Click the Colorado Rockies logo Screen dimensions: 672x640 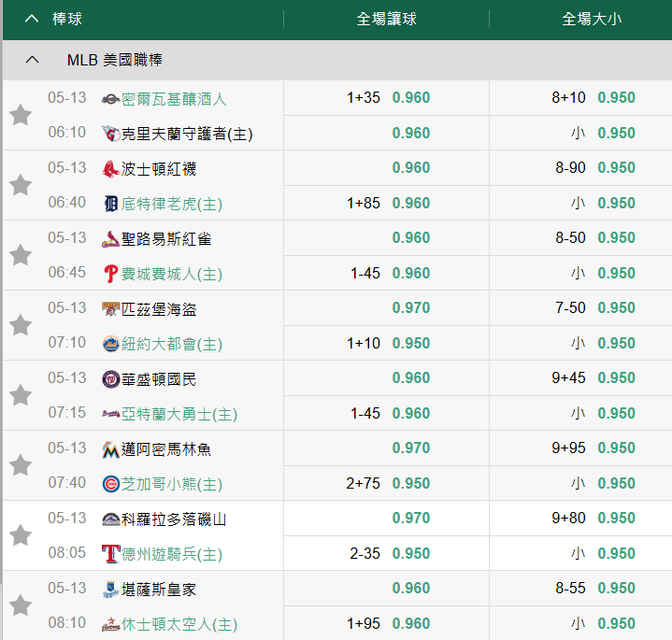(x=110, y=519)
